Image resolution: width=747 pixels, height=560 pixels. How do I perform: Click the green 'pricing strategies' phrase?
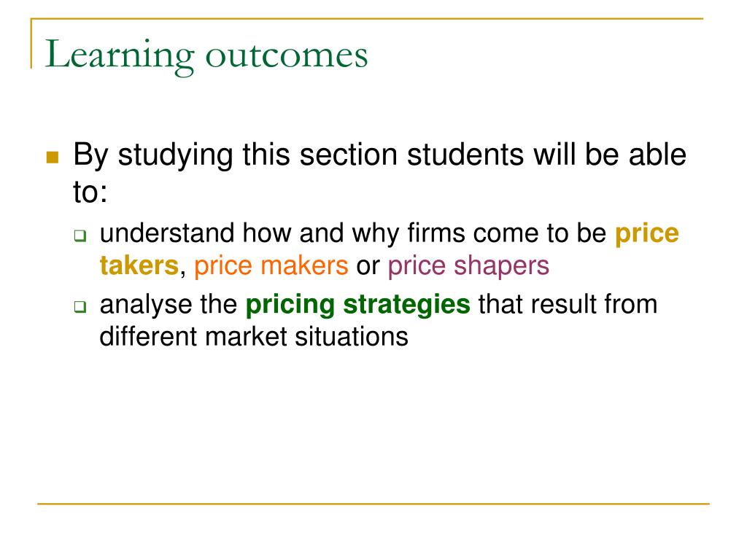[357, 306]
